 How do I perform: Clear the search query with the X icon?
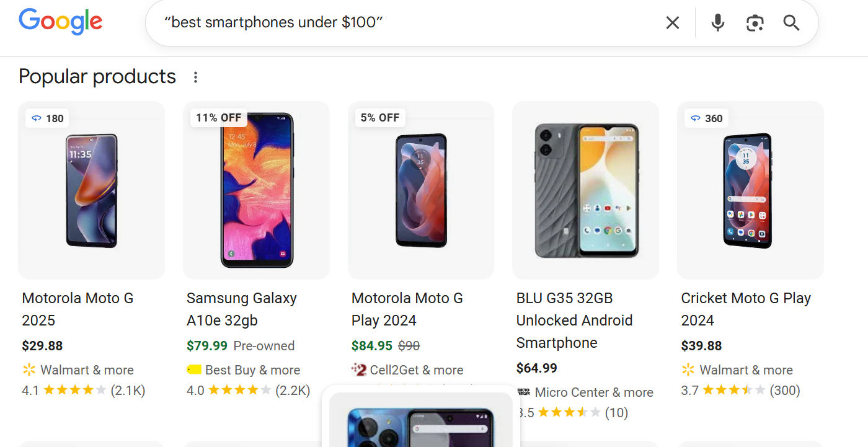coord(673,22)
